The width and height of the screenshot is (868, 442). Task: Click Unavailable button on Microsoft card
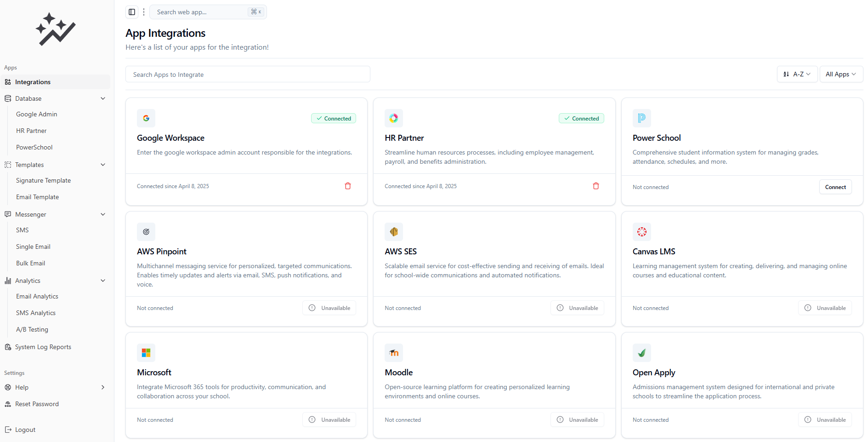click(x=329, y=419)
